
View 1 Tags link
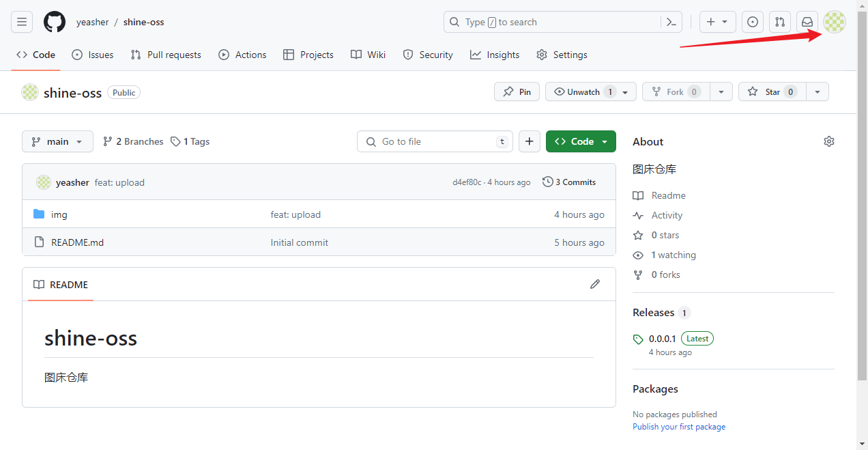click(190, 141)
